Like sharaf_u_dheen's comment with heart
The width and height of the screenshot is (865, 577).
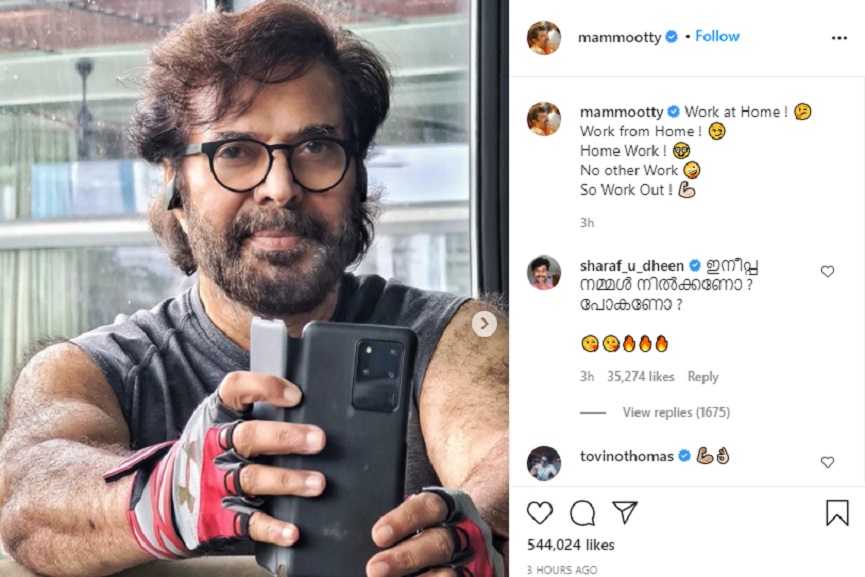[827, 271]
